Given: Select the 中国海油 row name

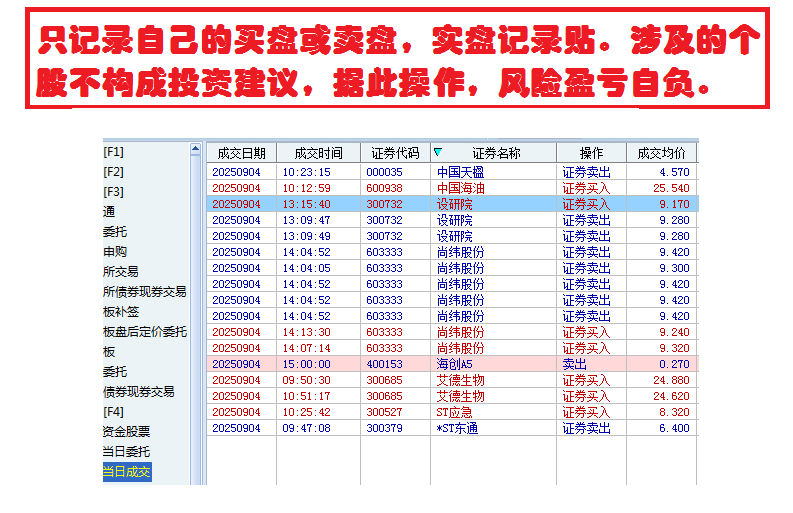Looking at the screenshot, I should click(x=460, y=188).
